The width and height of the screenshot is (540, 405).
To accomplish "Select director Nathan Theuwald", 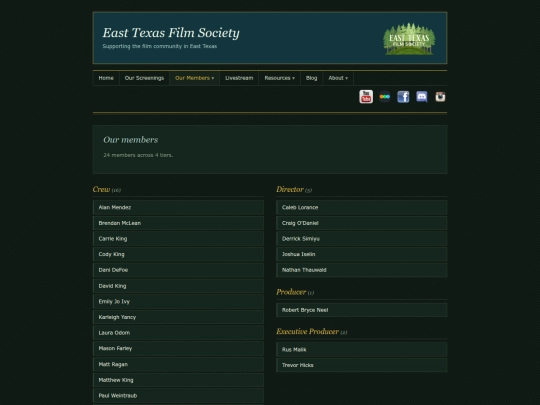I will point(362,270).
